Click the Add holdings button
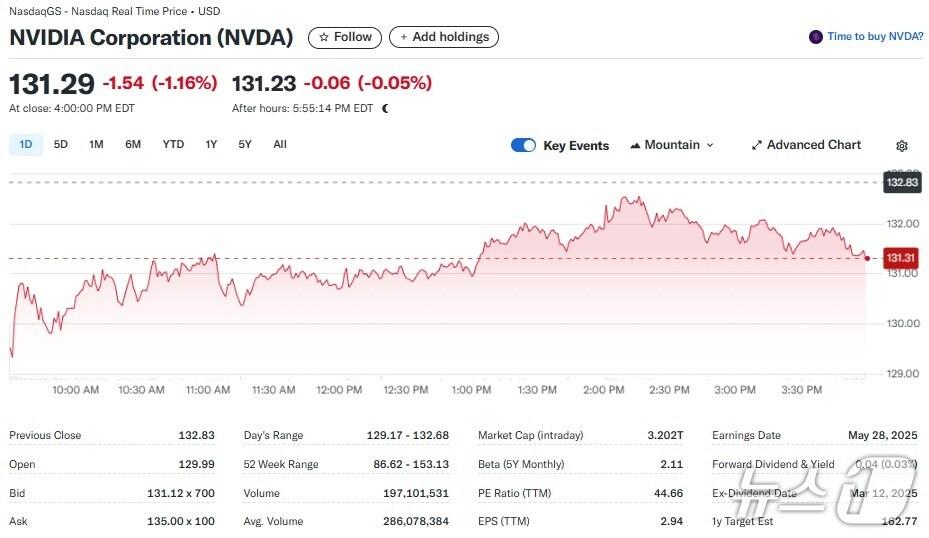The height and width of the screenshot is (538, 929). click(x=444, y=37)
